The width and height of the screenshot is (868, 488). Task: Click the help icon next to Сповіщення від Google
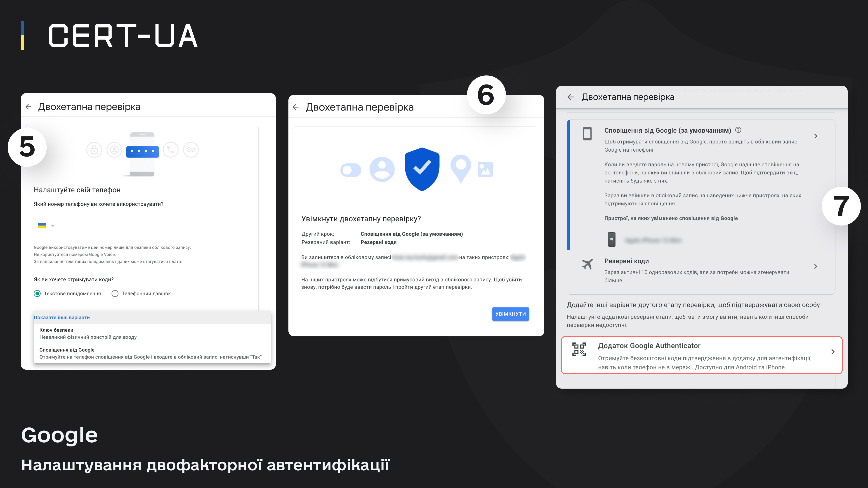[738, 130]
